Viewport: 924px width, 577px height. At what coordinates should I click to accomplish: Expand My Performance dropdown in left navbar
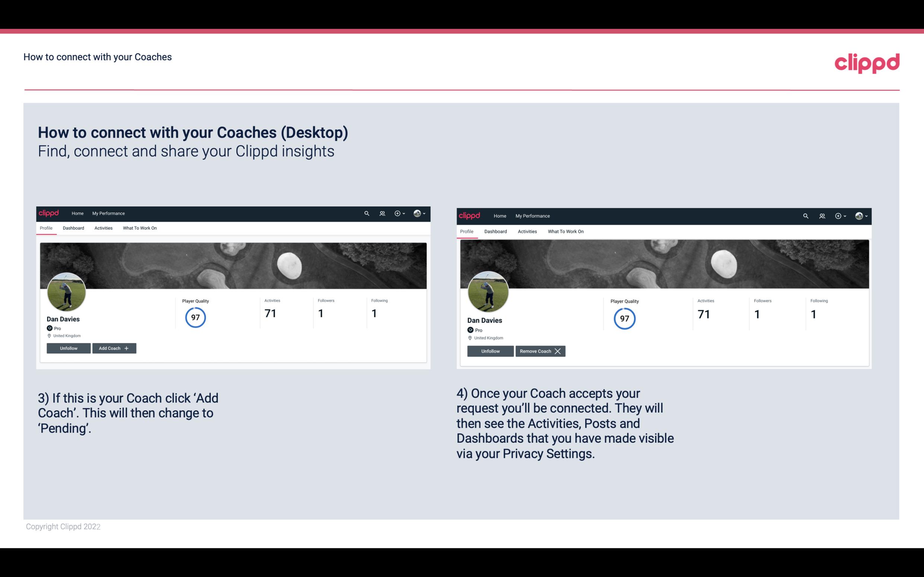coord(108,213)
